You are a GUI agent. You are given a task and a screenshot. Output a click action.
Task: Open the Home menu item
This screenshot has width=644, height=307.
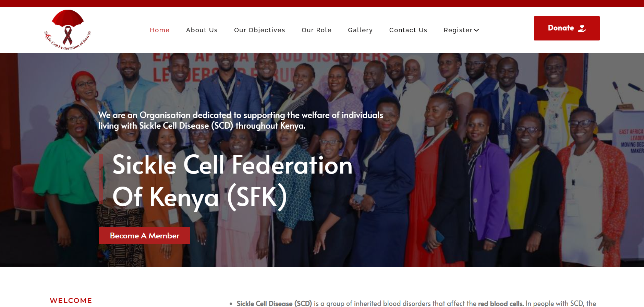(160, 30)
